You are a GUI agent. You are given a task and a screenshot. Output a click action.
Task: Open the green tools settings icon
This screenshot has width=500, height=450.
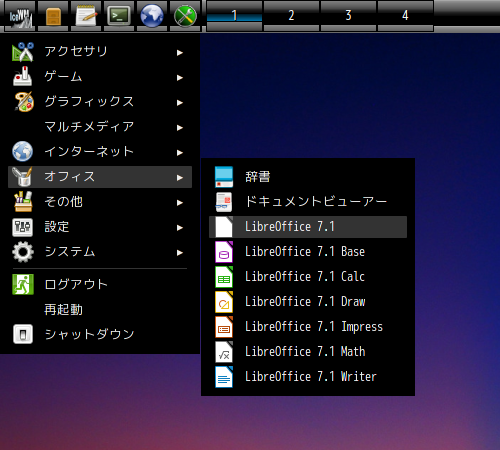click(x=185, y=16)
